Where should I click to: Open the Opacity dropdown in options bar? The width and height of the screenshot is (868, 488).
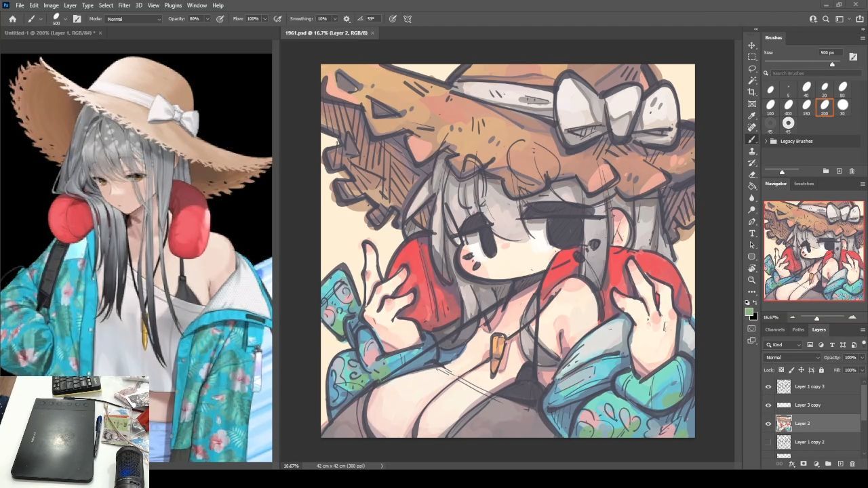208,19
